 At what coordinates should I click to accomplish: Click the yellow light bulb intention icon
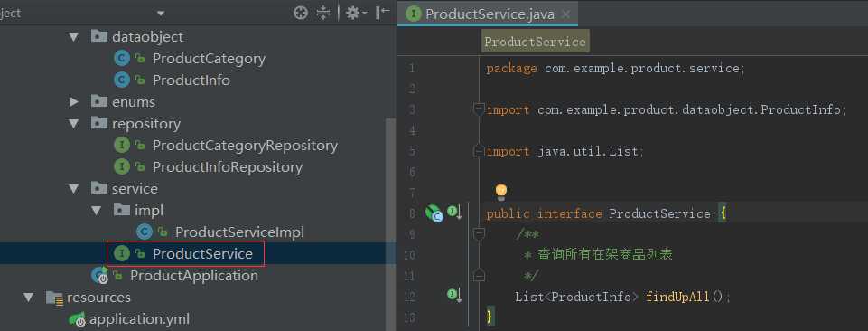[501, 192]
